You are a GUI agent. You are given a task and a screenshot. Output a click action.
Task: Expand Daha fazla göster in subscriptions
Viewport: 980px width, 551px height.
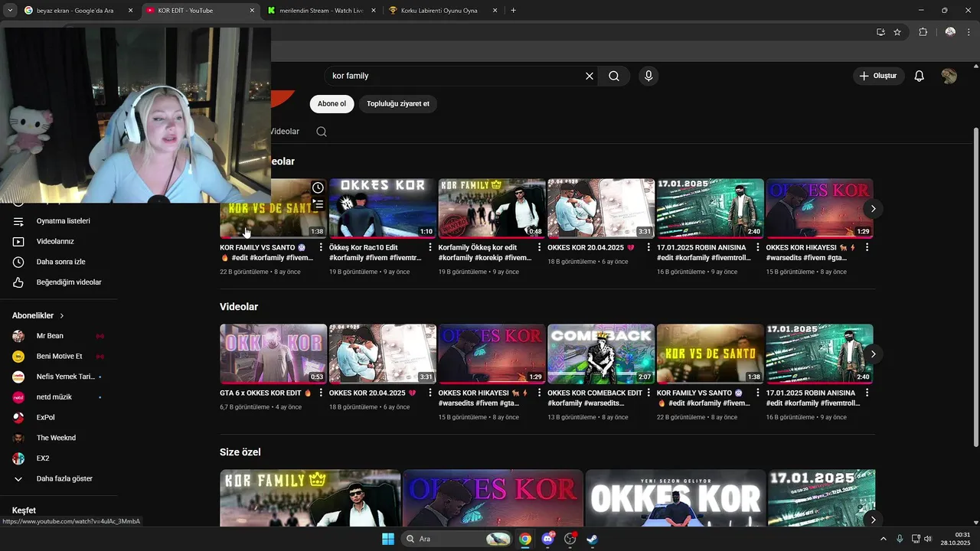coord(58,478)
